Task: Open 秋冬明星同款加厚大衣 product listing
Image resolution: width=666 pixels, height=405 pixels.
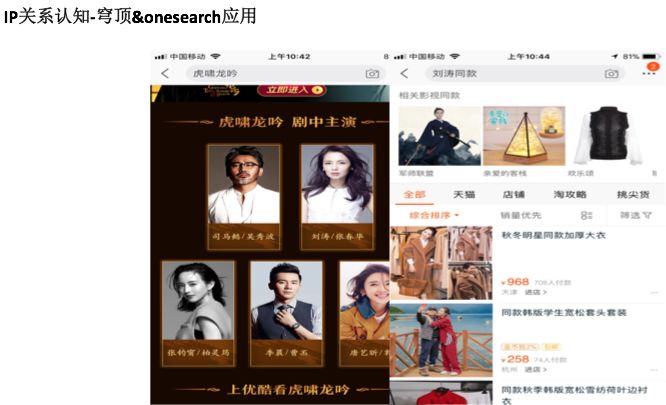Action: pos(553,235)
